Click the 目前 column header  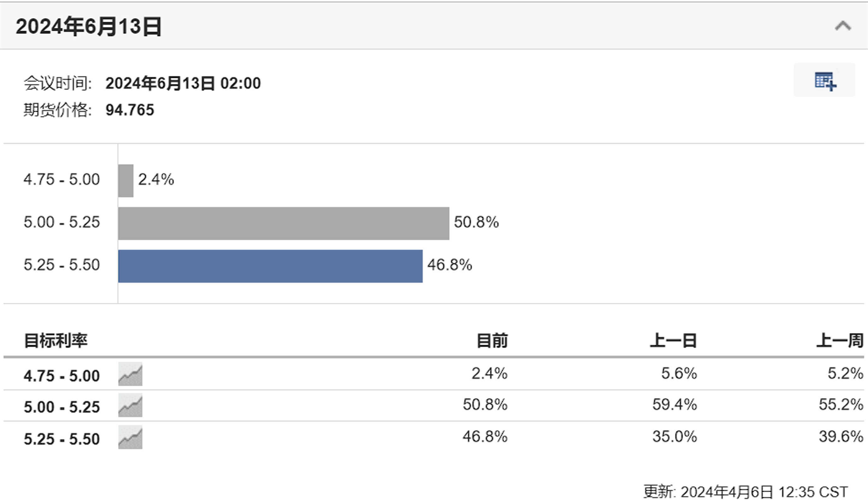[x=492, y=341]
